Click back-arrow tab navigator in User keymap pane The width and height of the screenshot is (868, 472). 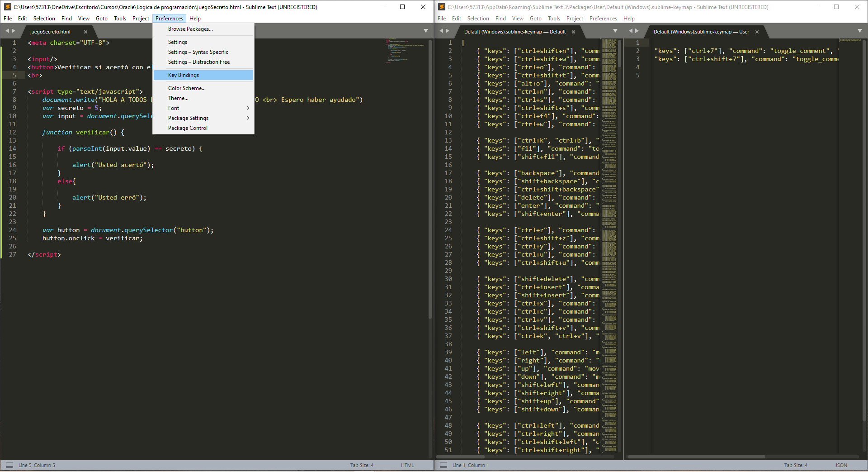point(631,31)
